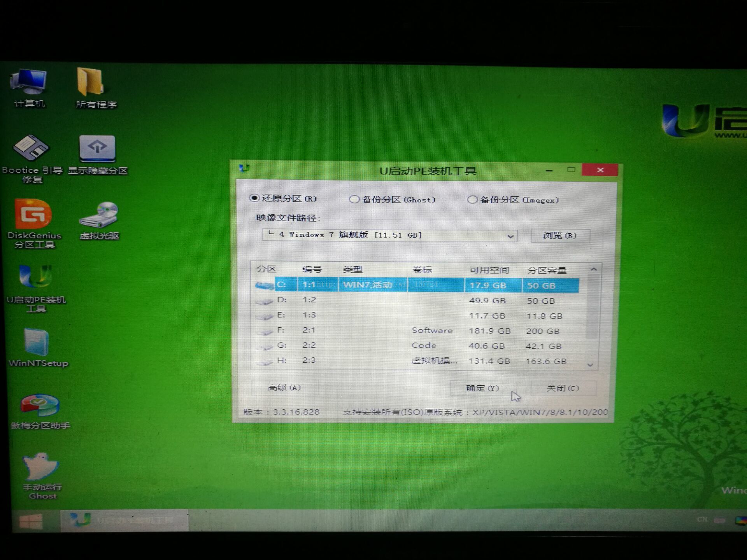Close the U启动PE装机工具 window
747x560 pixels.
[600, 170]
